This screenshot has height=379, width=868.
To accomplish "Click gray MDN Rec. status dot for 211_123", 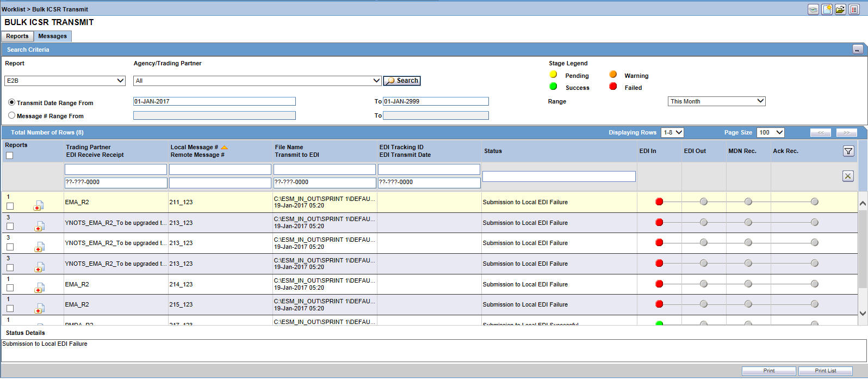I will coord(748,201).
